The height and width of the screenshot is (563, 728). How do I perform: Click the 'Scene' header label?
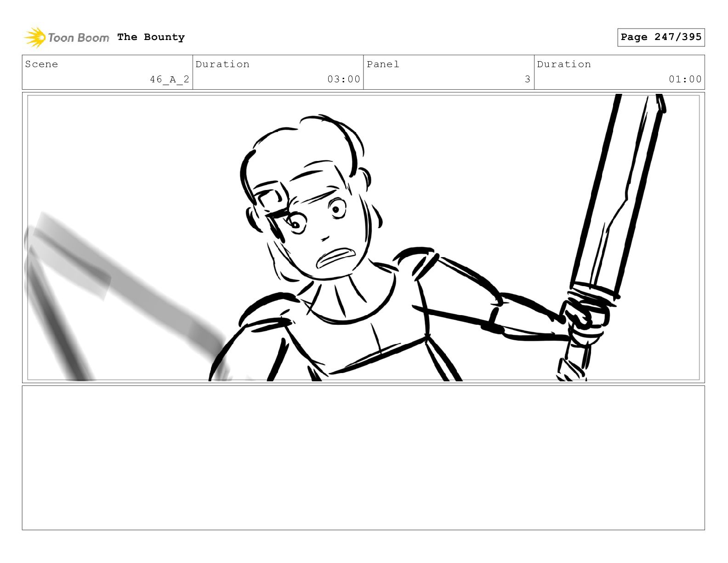(x=41, y=64)
